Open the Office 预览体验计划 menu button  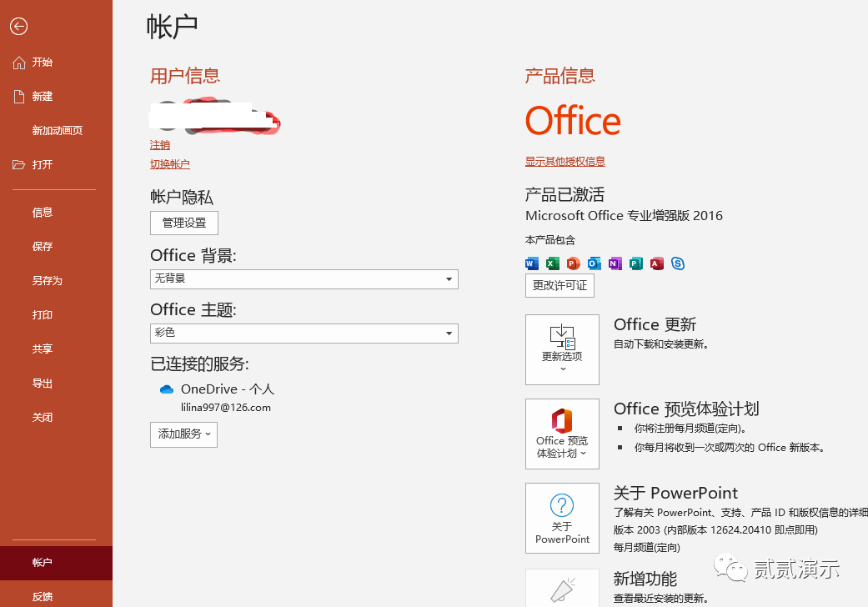coord(563,434)
